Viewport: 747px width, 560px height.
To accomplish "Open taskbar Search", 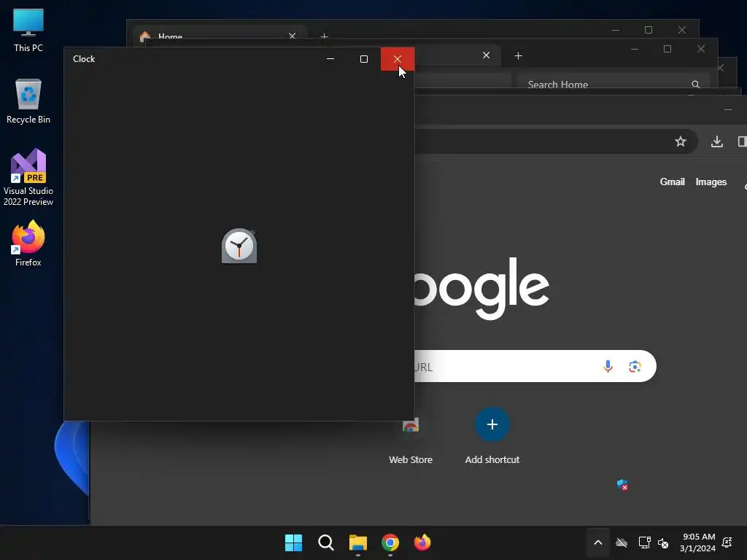I will 326,542.
